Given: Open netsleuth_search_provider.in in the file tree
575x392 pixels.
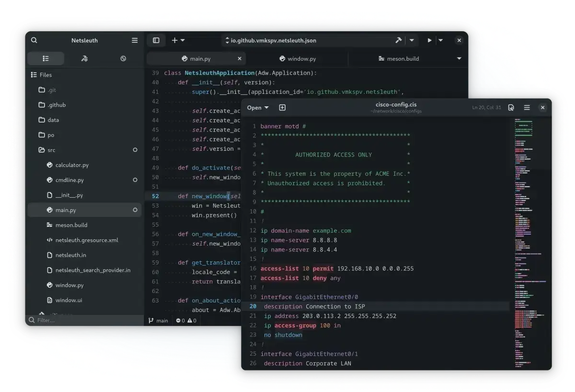Looking at the screenshot, I should click(x=84, y=270).
